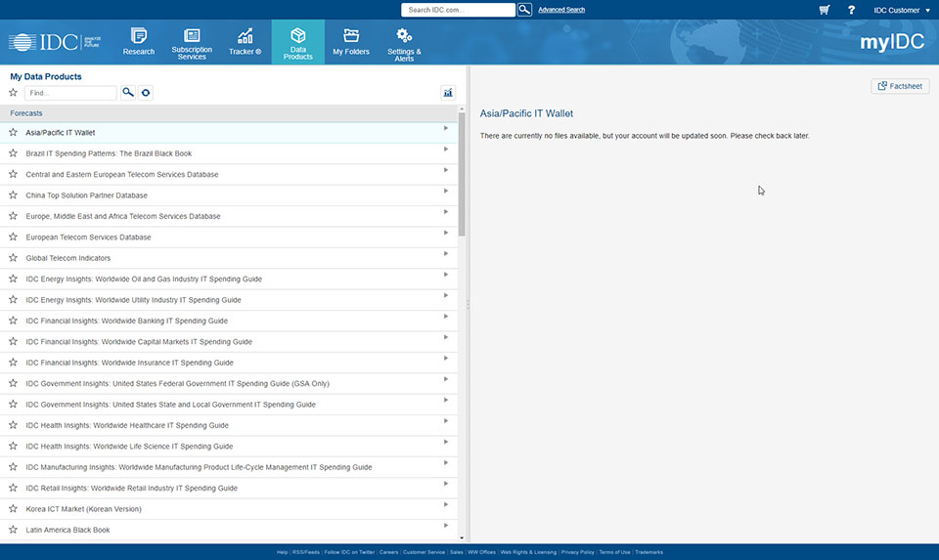
Task: Select Worldwide Life Science IT Spending Guide
Action: coord(229,447)
